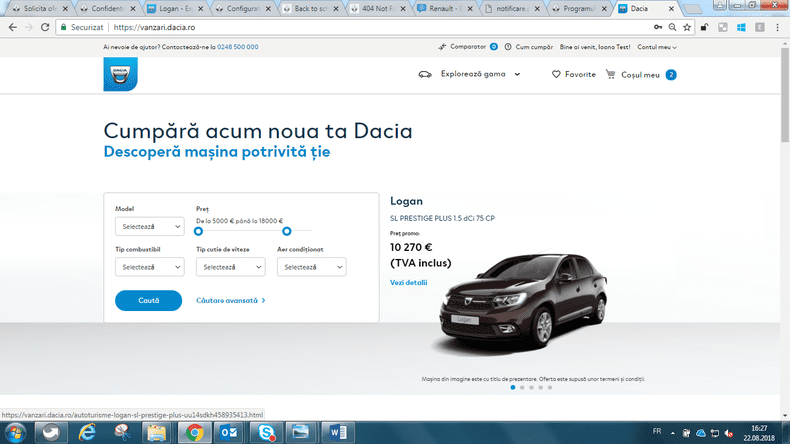This screenshot has width=790, height=444.
Task: Switch to the Solicita ofe tab
Action: [40, 9]
